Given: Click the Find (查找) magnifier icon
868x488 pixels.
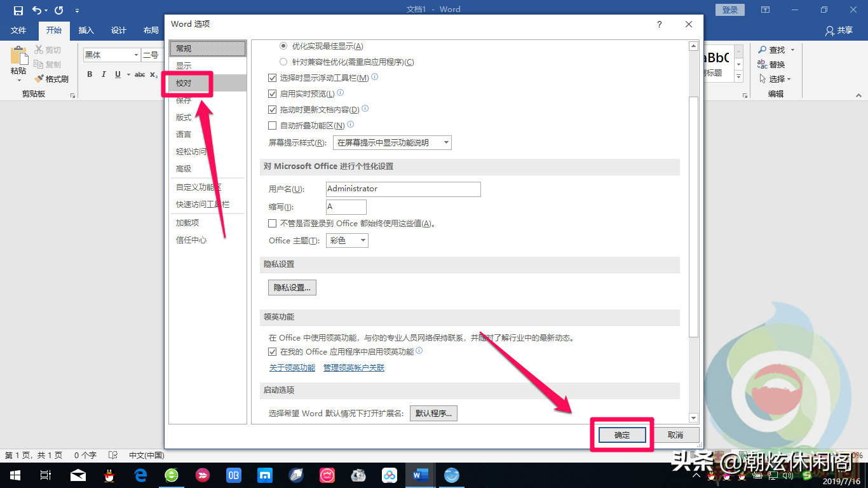Looking at the screenshot, I should coord(762,50).
